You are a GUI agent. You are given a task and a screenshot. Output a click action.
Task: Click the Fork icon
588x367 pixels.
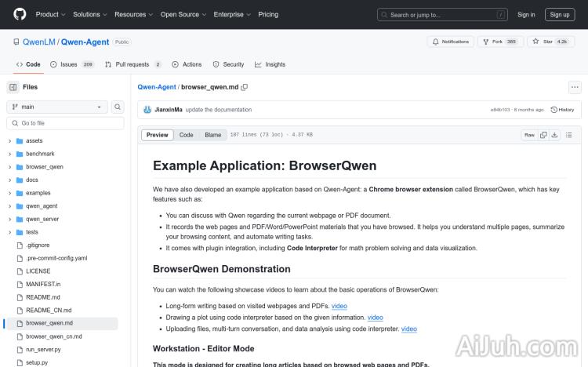[486, 42]
